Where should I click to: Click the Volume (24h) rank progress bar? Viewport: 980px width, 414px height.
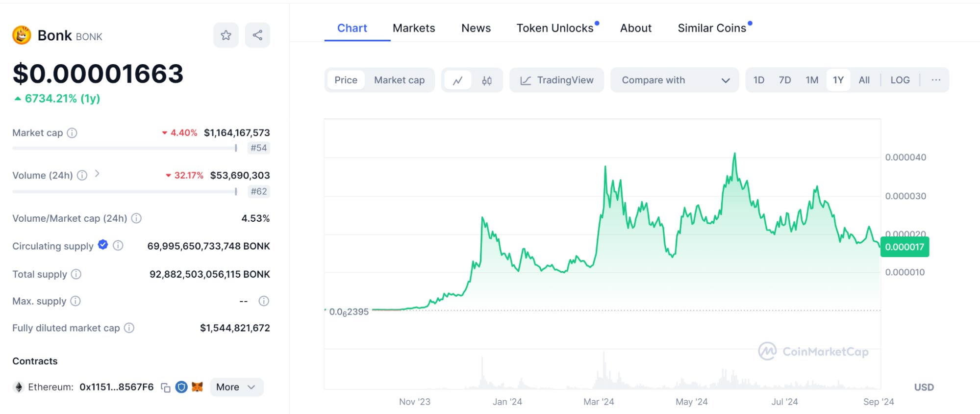pos(125,191)
